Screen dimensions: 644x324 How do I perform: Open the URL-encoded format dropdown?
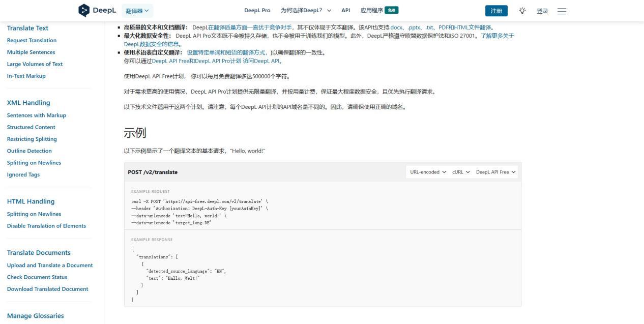pos(428,172)
